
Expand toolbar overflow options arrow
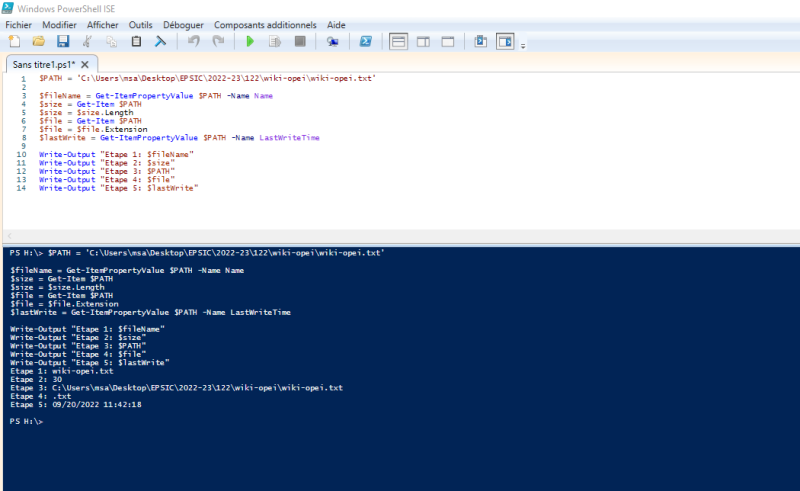pos(523,46)
